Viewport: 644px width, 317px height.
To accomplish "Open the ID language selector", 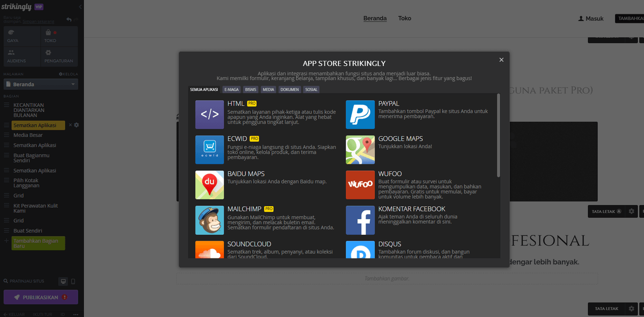I will (62, 314).
